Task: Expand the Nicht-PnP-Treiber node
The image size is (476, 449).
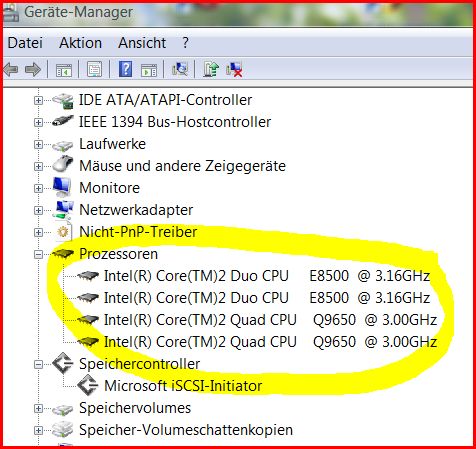Action: tap(38, 232)
